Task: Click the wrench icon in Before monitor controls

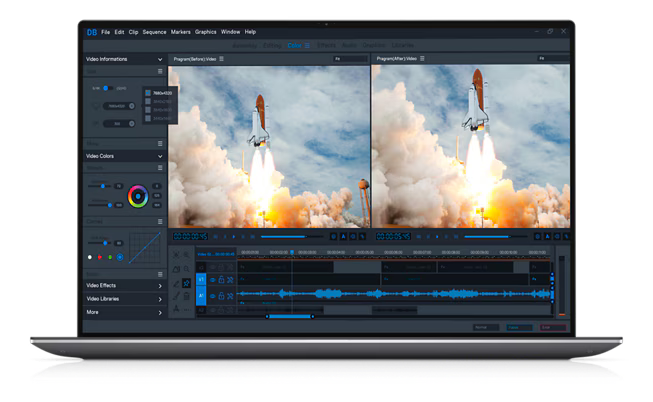Action: [362, 237]
